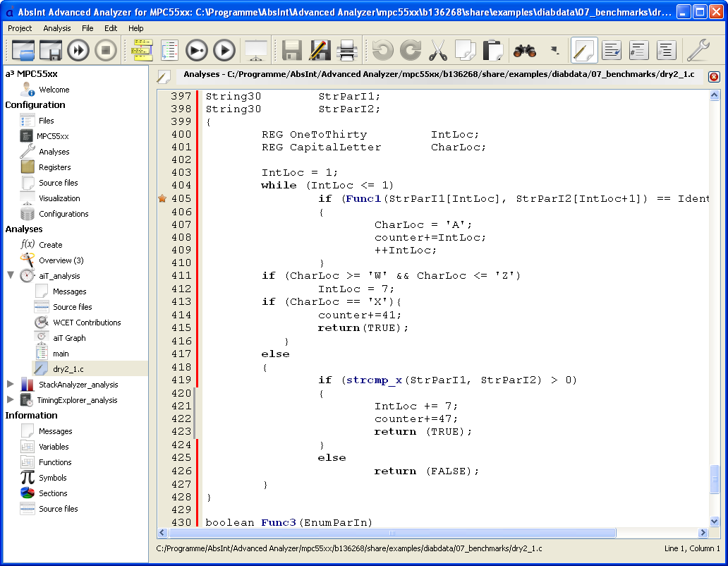728x566 pixels.
Task: Save the project via the window-with-floppy icon
Action: coord(51,50)
